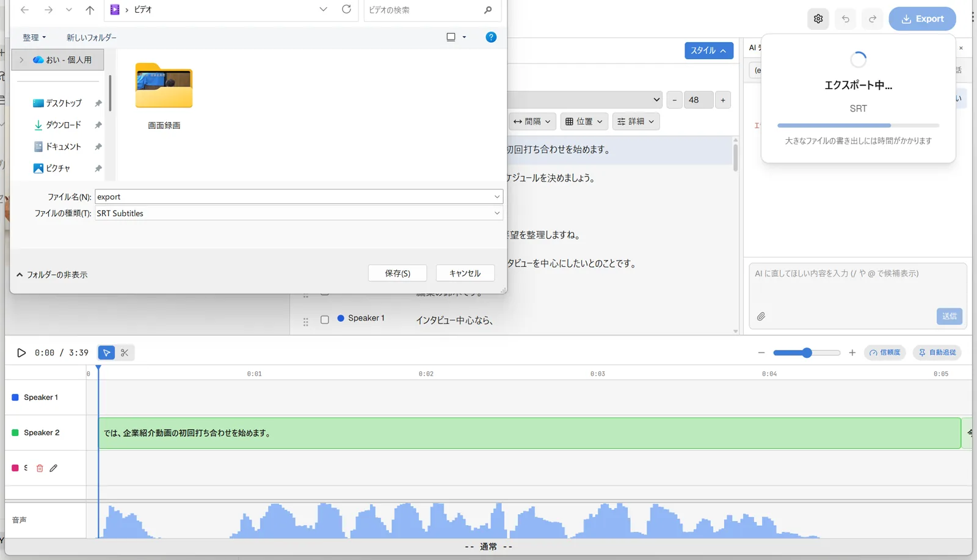Viewport: 977px width, 560px height.
Task: Collapse the スタイル style panel
Action: coord(708,51)
